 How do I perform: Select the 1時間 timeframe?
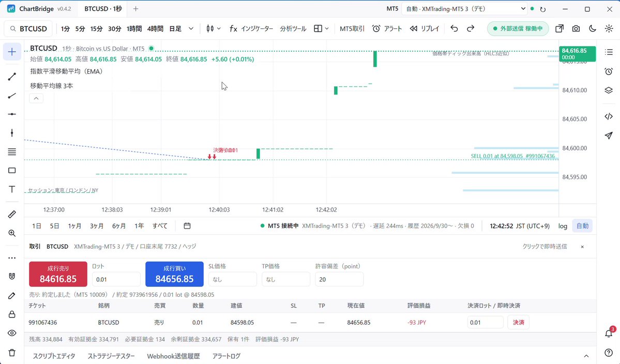pos(134,28)
